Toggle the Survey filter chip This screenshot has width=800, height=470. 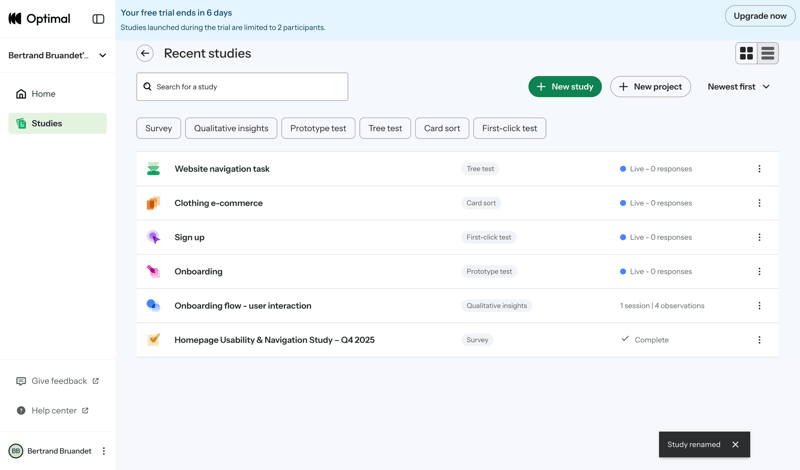point(159,128)
